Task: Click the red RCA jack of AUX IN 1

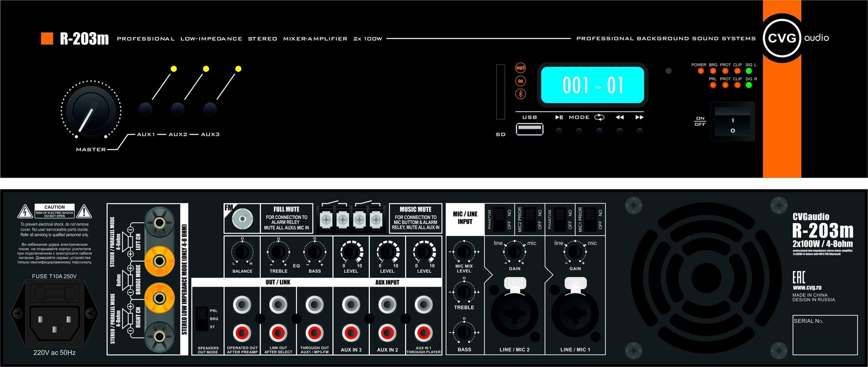Action: pos(424,333)
